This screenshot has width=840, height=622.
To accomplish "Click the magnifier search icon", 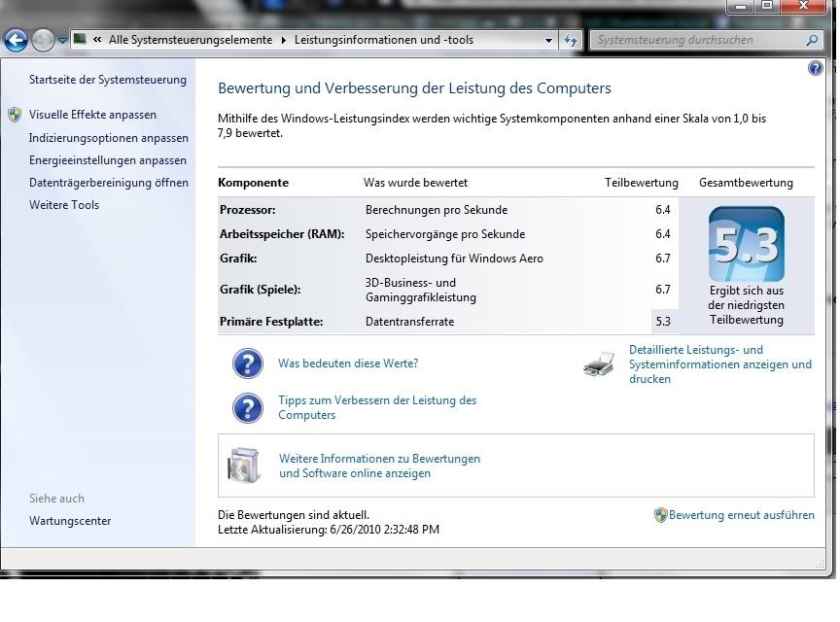I will coord(812,40).
